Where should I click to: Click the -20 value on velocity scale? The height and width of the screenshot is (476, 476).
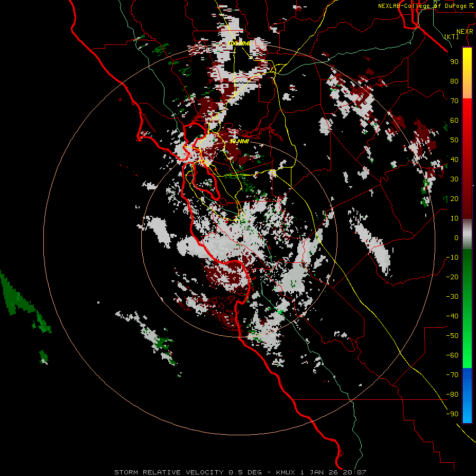point(452,277)
